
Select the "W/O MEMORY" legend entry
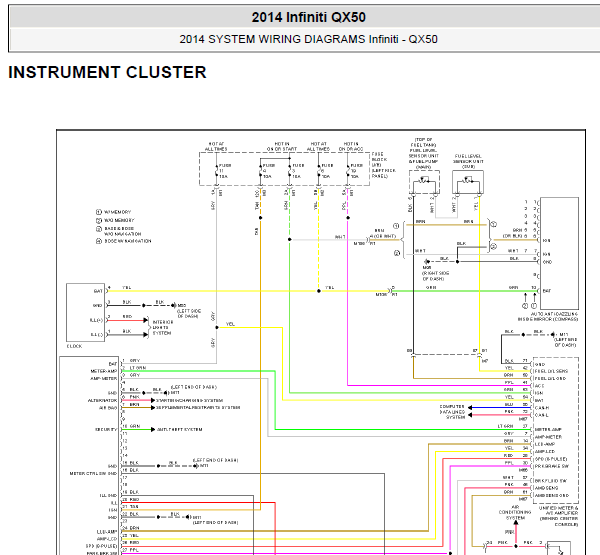pyautogui.click(x=115, y=220)
